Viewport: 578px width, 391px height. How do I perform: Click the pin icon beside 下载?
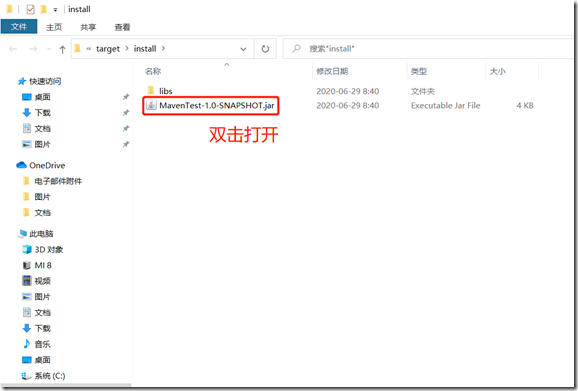tap(126, 113)
